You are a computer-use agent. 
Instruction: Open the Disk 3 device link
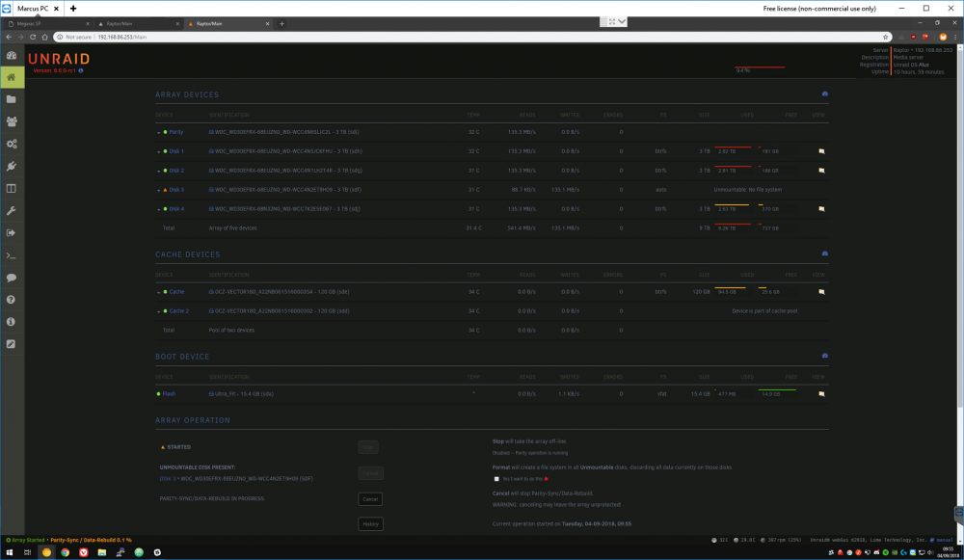[176, 190]
